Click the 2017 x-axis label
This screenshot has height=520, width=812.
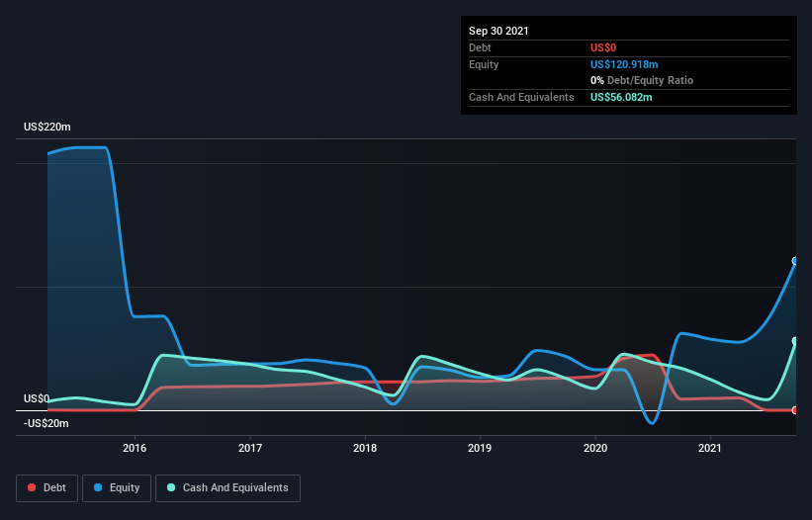point(250,448)
